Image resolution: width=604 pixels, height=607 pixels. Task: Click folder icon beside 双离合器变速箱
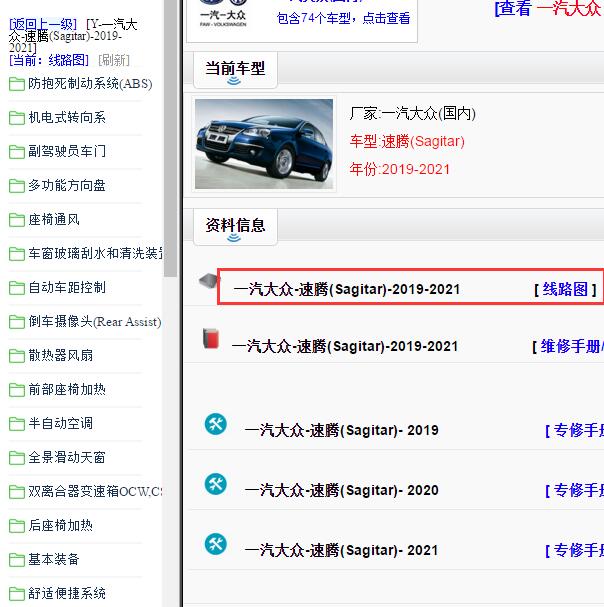[17, 492]
